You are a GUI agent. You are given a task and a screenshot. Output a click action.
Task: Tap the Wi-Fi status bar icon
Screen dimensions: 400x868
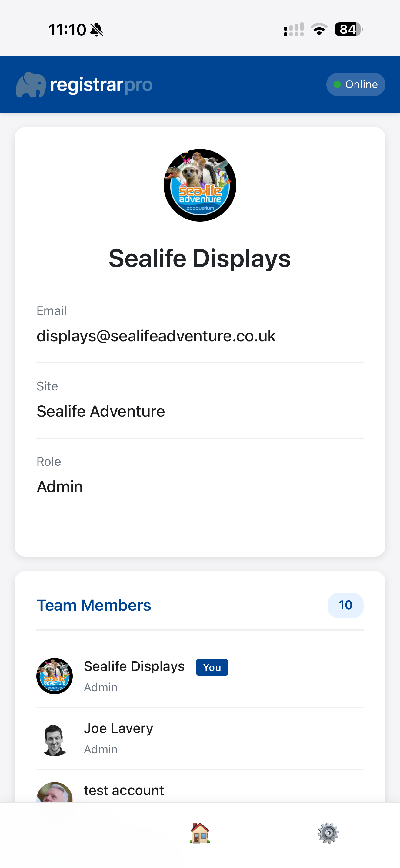(319, 29)
